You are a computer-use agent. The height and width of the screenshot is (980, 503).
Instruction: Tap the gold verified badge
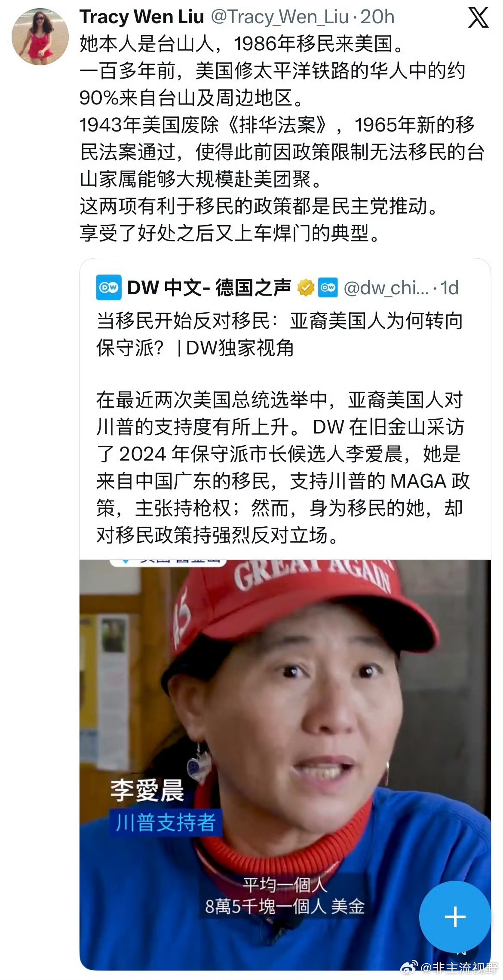click(x=306, y=287)
